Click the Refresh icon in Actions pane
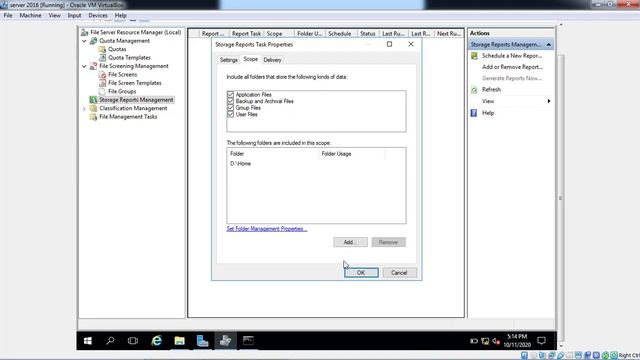The height and width of the screenshot is (360, 640). tap(474, 90)
